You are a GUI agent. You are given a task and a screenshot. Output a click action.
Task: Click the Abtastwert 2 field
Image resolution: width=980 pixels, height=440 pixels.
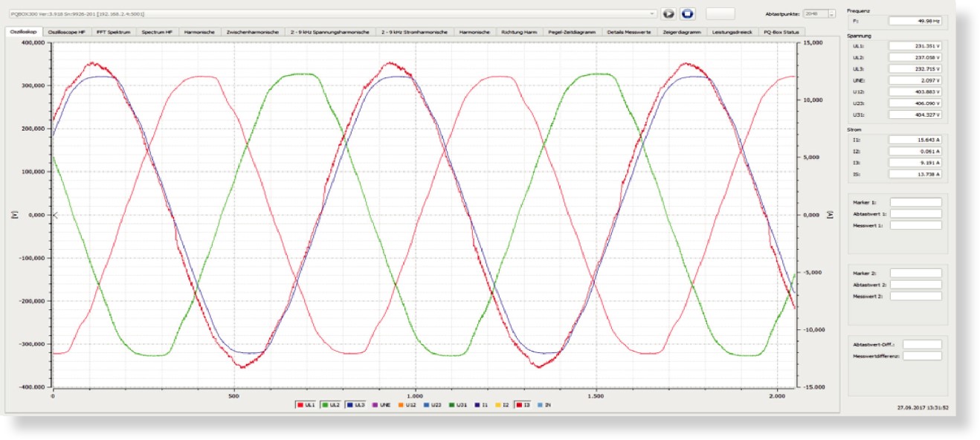(x=915, y=285)
